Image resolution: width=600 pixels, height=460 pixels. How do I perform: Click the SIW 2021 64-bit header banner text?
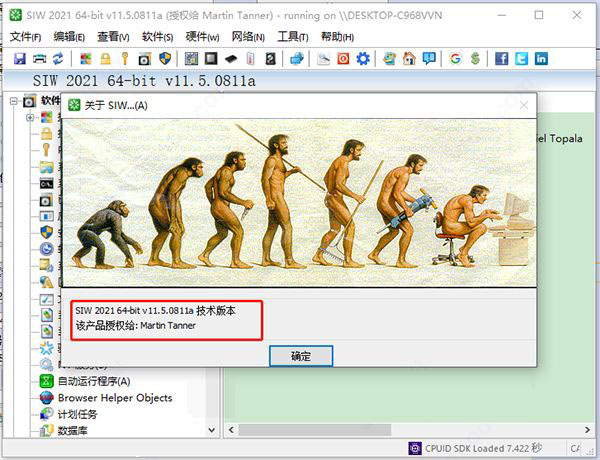(x=144, y=81)
